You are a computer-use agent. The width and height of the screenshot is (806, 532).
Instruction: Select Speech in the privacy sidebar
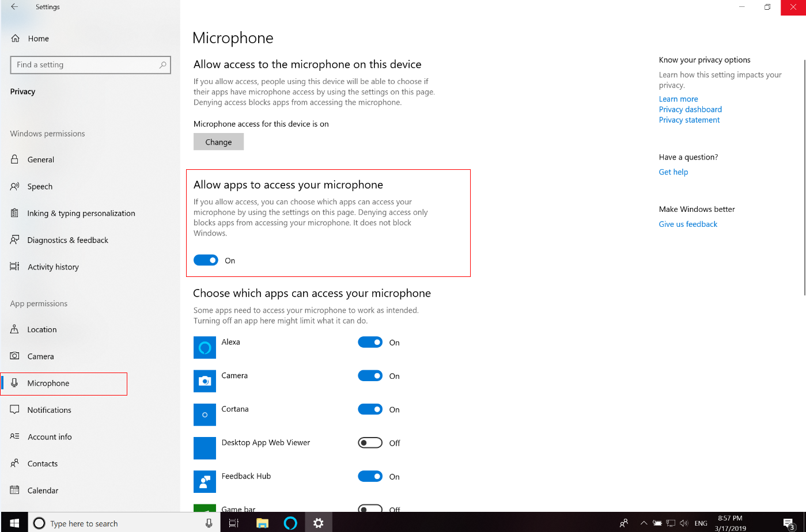click(x=40, y=187)
